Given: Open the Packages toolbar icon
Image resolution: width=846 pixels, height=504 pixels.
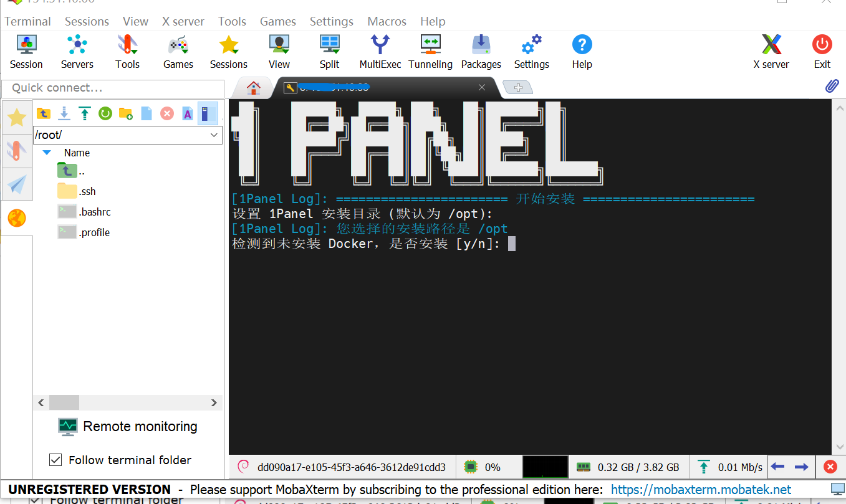Looking at the screenshot, I should 481,51.
